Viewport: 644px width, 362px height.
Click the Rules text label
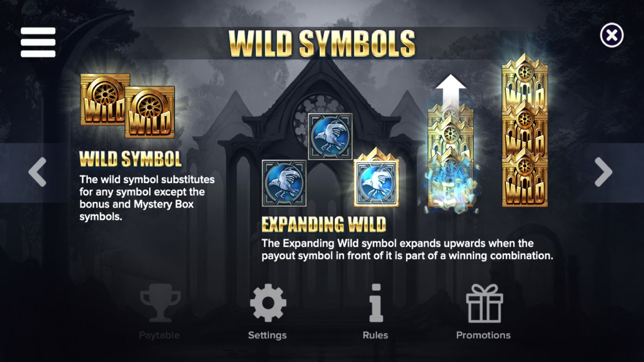(x=375, y=335)
